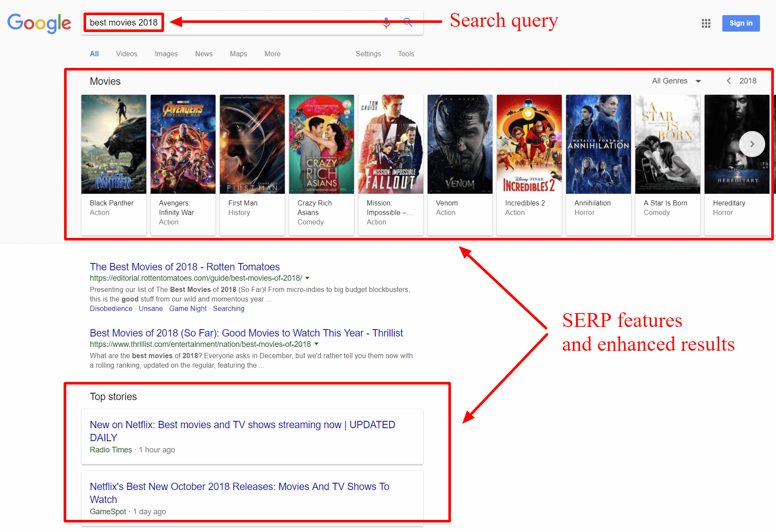Open the GameSpot Netflix October 2018 story

pyautogui.click(x=239, y=493)
